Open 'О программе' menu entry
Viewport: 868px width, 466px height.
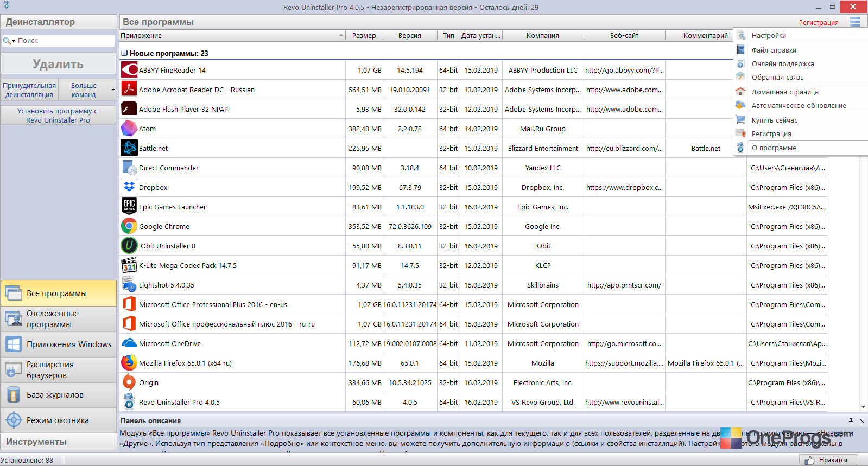(x=801, y=148)
